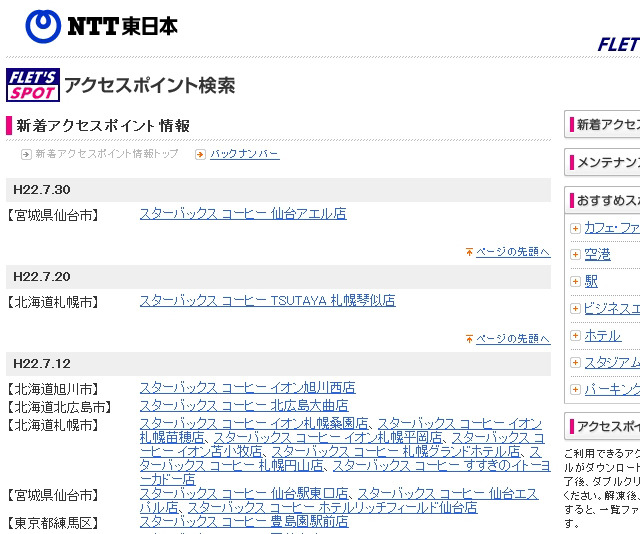640x534 pixels.
Task: Click ページの先頭へ under H22.7.20
Action: pyautogui.click(x=513, y=339)
